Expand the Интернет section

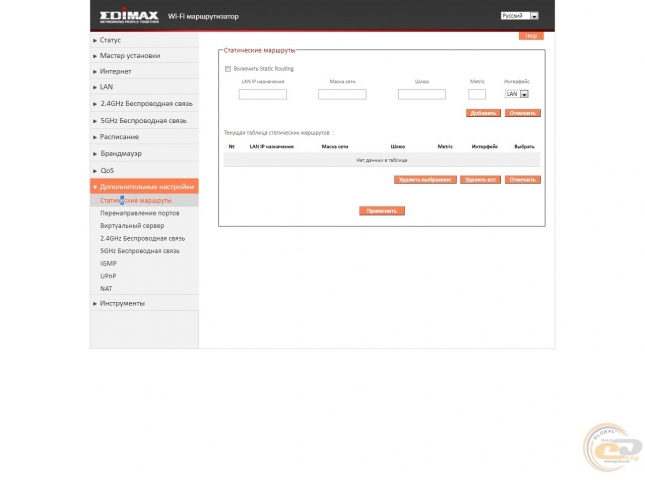[x=144, y=71]
